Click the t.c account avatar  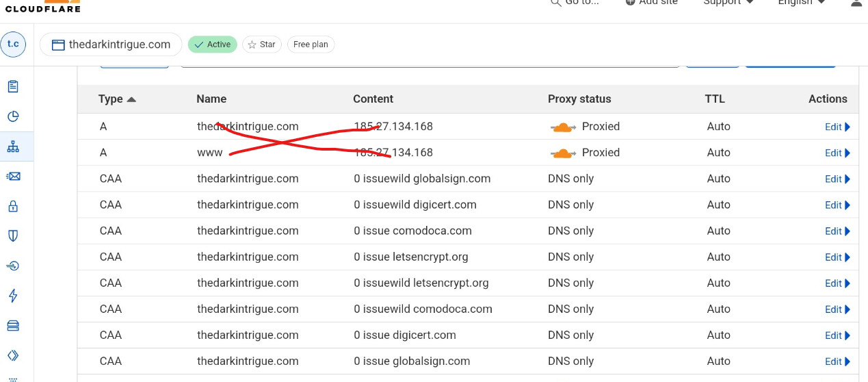[13, 44]
